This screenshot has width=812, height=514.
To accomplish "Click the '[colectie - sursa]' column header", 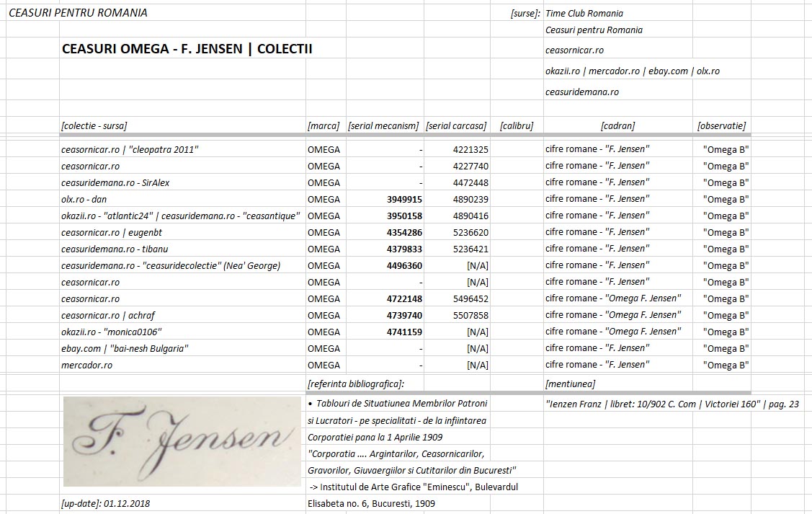I will pyautogui.click(x=94, y=125).
